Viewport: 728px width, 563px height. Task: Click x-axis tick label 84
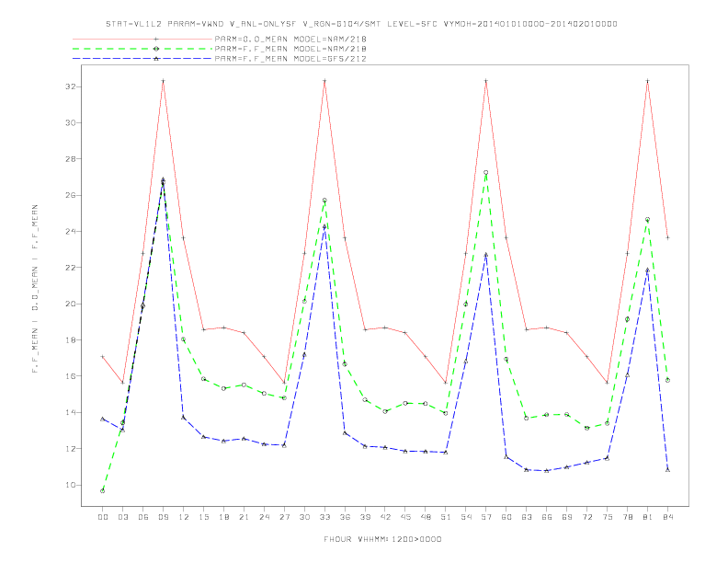667,517
